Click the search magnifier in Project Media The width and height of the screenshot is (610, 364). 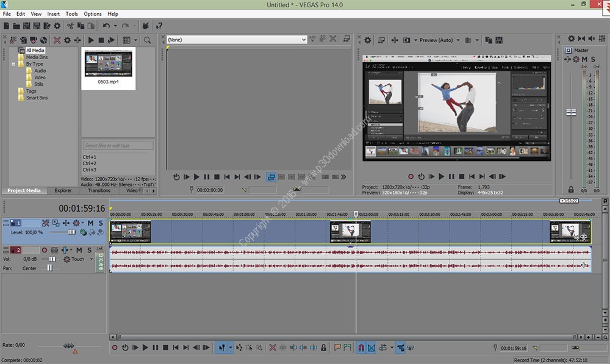147,40
